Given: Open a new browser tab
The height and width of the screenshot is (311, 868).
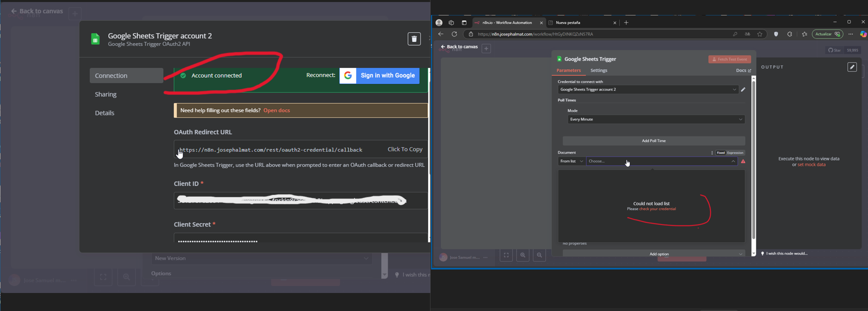Looking at the screenshot, I should click(x=626, y=22).
